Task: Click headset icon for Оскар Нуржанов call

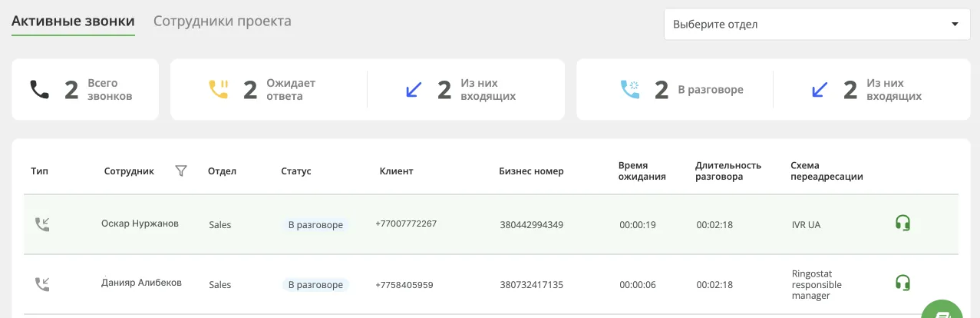Action: [902, 224]
